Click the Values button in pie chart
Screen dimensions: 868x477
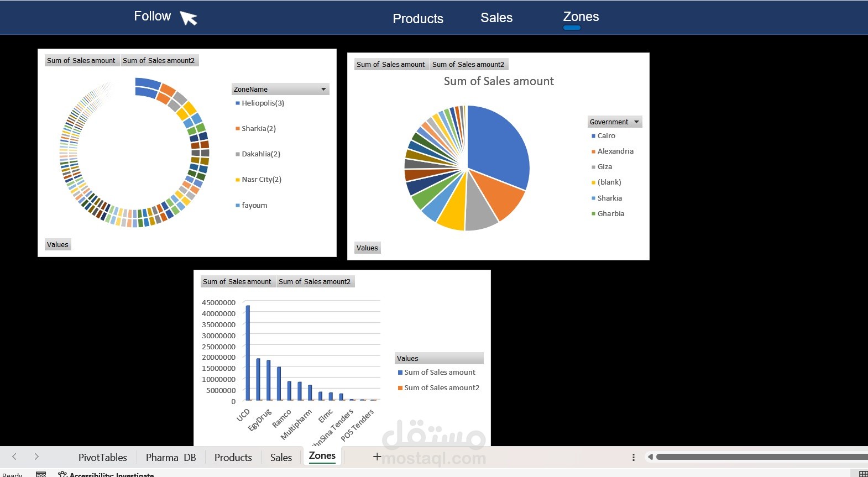point(367,248)
